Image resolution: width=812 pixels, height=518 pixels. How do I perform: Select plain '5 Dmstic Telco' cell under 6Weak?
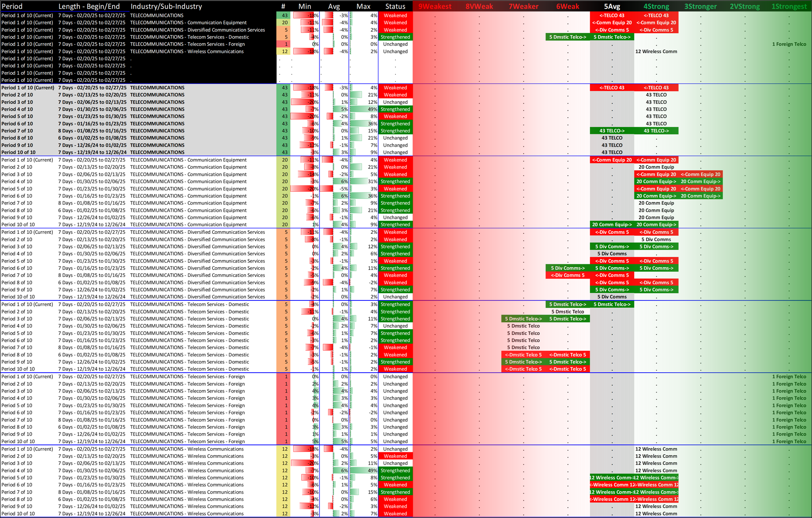(568, 312)
